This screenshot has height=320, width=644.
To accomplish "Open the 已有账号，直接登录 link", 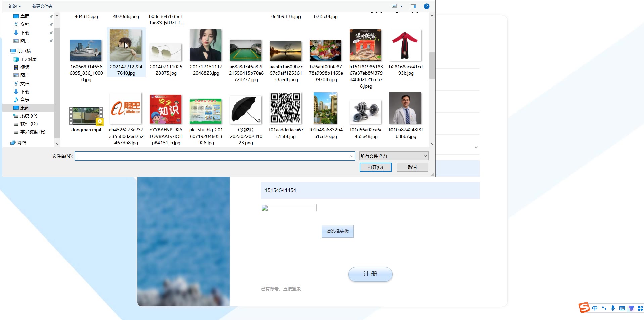I will pyautogui.click(x=281, y=289).
